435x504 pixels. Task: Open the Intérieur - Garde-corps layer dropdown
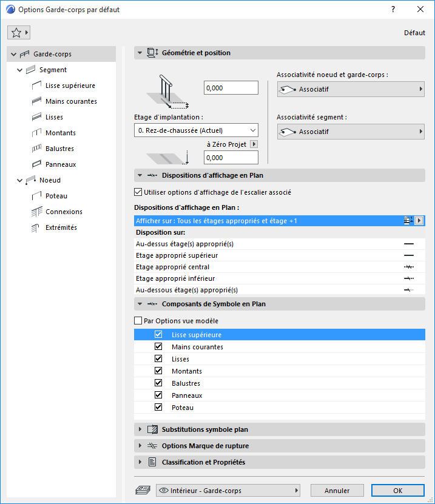[x=228, y=490]
